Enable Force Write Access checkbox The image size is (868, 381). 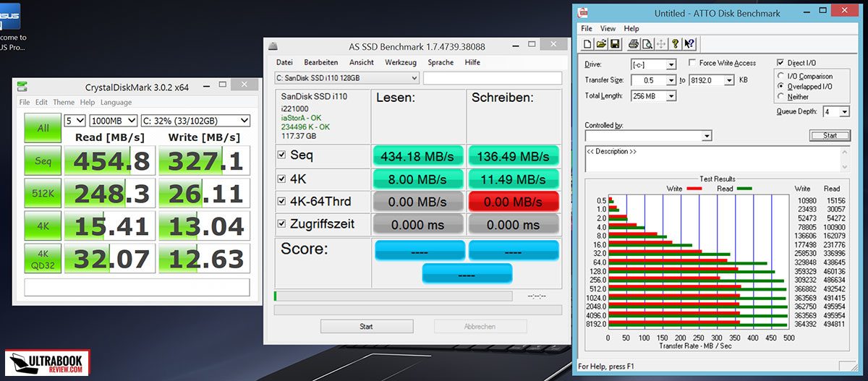tap(693, 64)
